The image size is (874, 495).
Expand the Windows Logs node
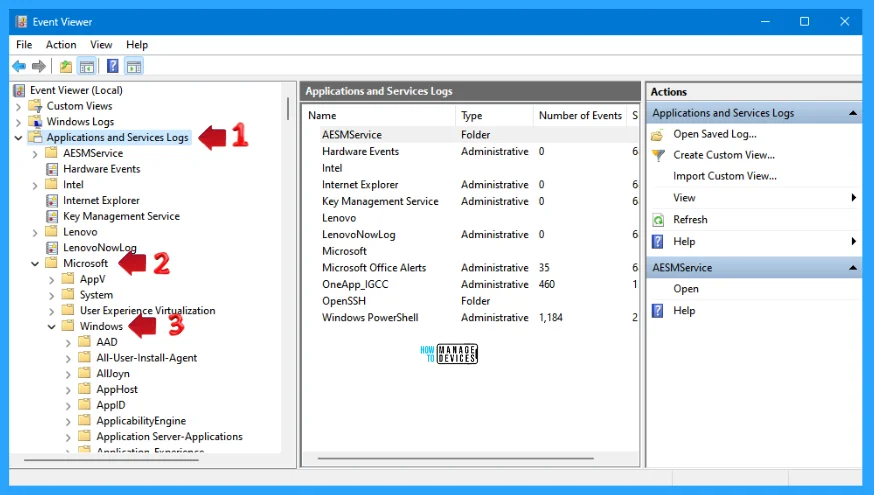click(x=18, y=122)
